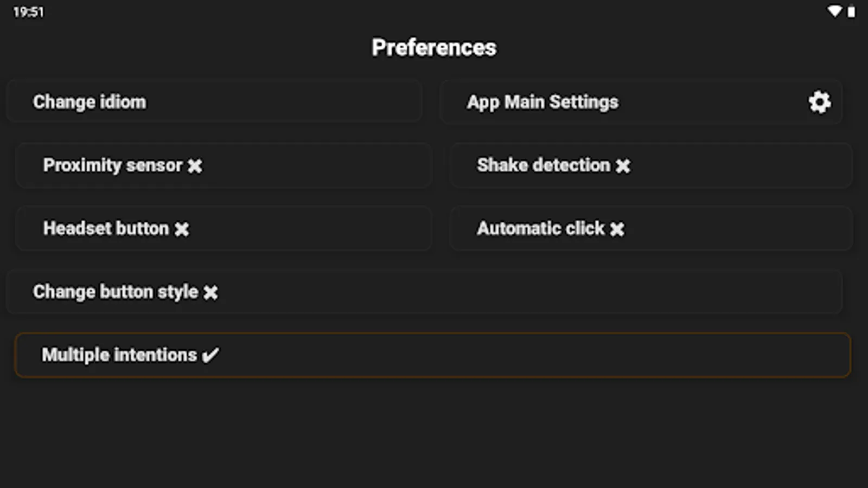Open the Change idiom language selector
868x488 pixels.
click(x=214, y=102)
